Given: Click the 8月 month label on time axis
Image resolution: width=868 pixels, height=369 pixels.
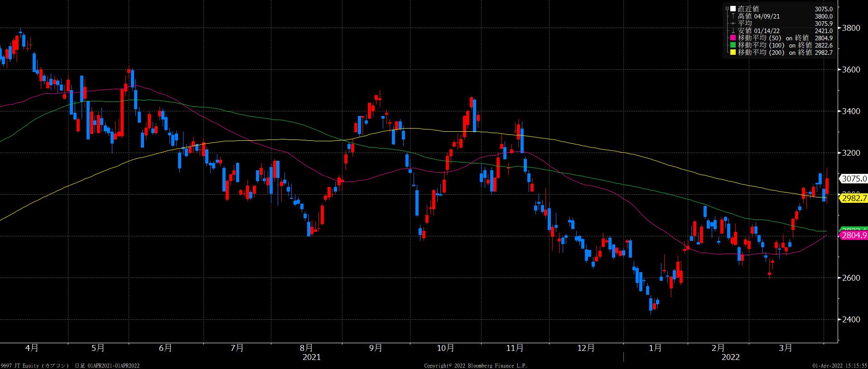Looking at the screenshot, I should 307,348.
